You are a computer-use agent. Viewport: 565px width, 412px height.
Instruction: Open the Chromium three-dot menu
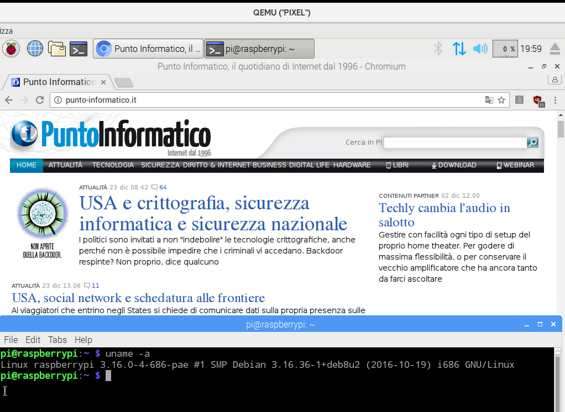(555, 100)
